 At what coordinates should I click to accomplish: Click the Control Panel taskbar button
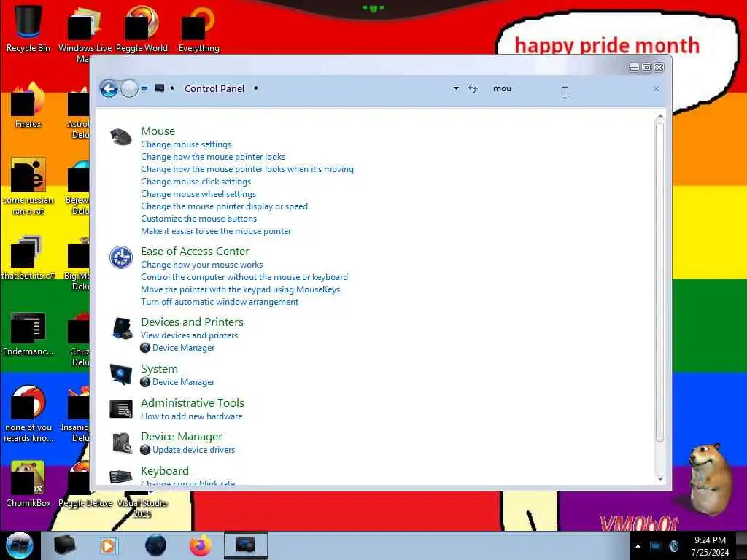tap(246, 545)
